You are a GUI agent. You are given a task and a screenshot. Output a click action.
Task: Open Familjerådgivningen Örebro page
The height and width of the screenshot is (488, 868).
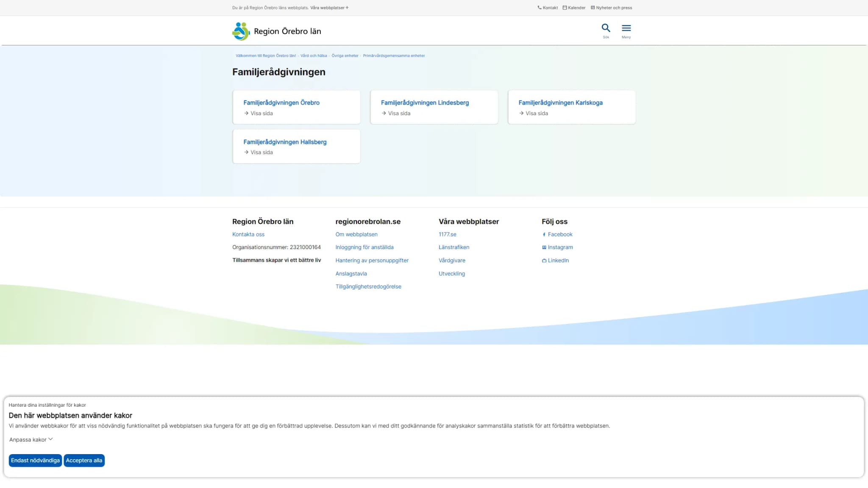pyautogui.click(x=281, y=103)
